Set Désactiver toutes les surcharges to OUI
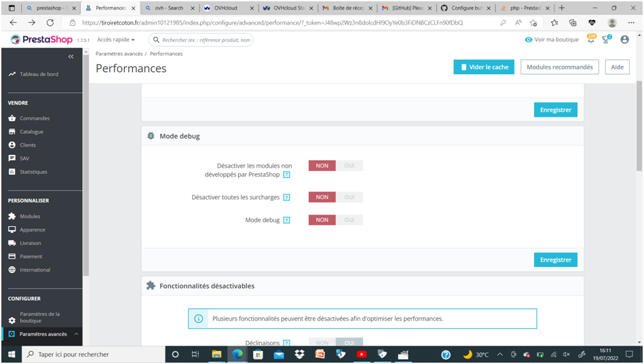This screenshot has width=644, height=364. (349, 197)
